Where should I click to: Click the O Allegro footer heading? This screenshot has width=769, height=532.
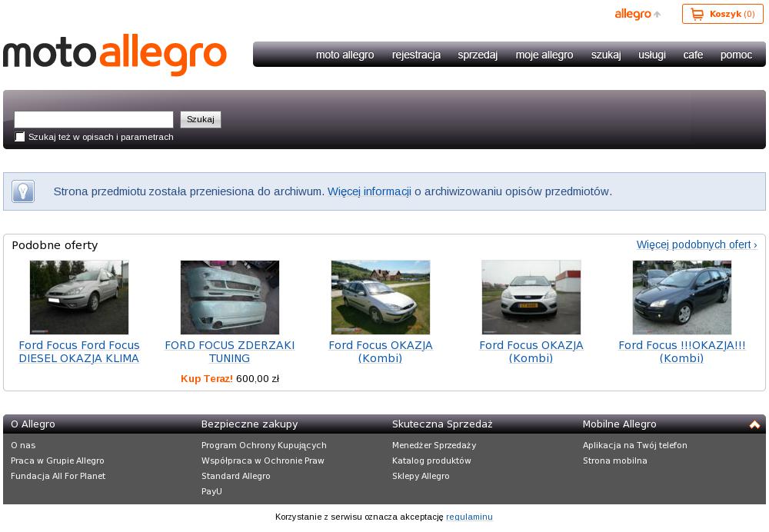(x=33, y=424)
